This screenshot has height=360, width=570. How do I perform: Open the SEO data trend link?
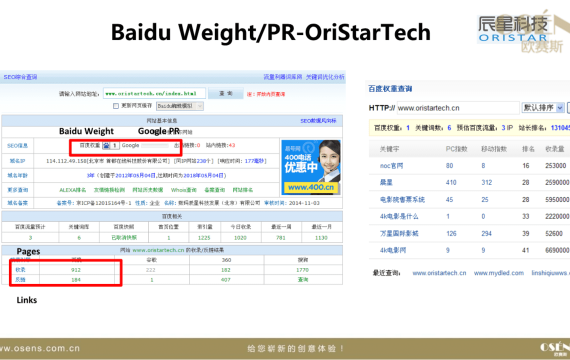318,121
